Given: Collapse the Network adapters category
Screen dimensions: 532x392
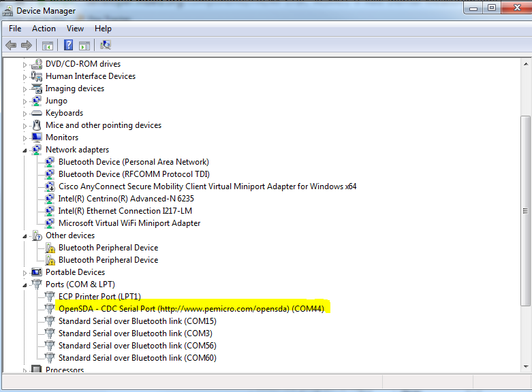Looking at the screenshot, I should (26, 150).
